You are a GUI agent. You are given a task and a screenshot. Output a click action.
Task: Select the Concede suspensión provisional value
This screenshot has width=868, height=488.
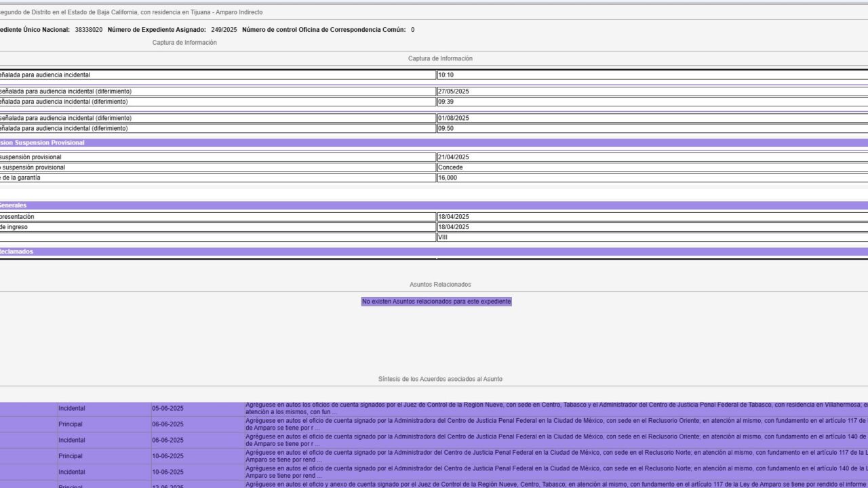click(651, 167)
